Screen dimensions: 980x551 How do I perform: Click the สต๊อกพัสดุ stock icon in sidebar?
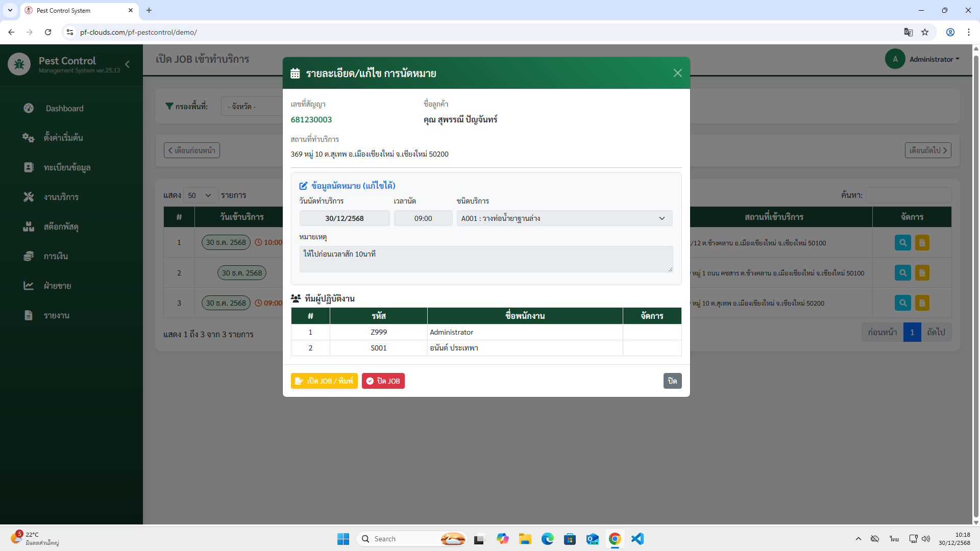coord(29,227)
